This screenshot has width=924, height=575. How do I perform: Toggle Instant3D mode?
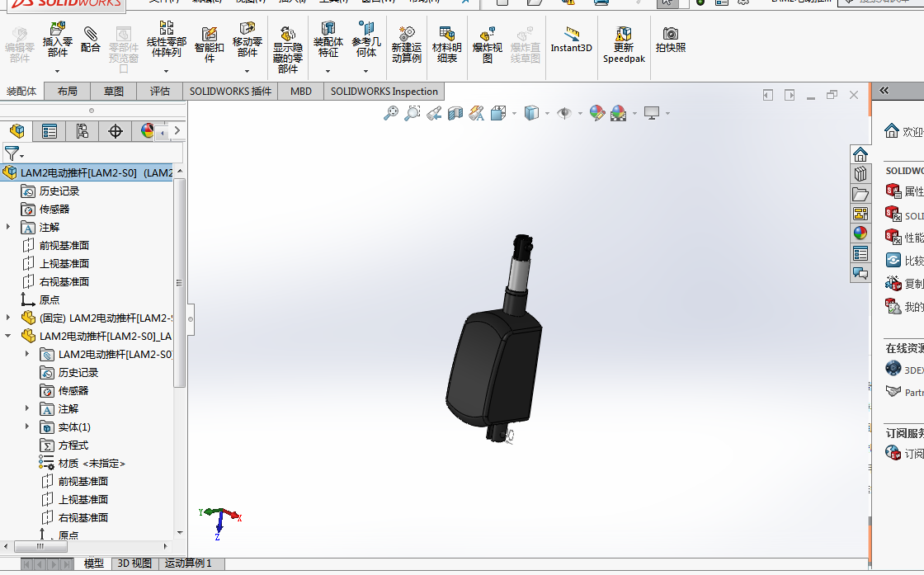571,40
